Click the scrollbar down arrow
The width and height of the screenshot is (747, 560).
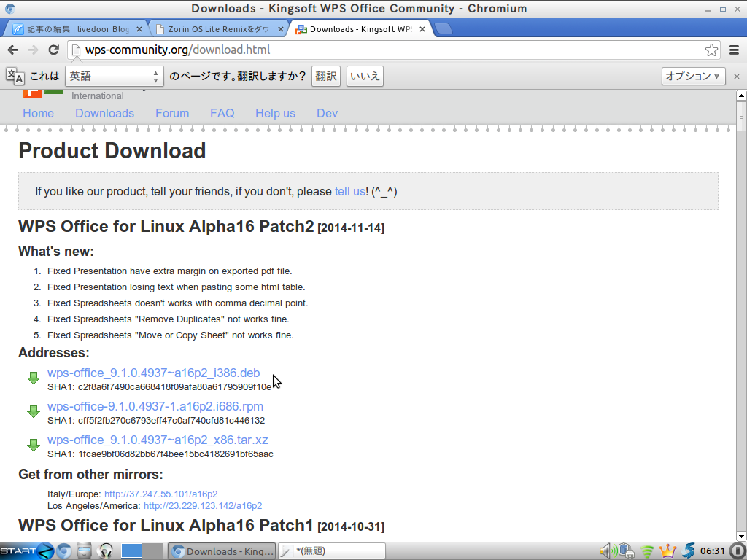tap(741, 536)
